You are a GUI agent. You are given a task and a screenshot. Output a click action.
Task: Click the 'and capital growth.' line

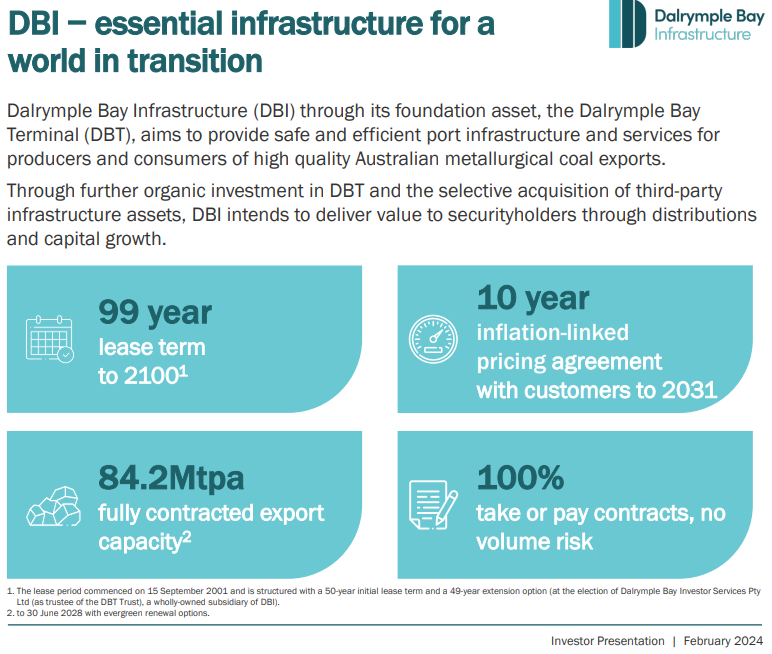point(87,239)
